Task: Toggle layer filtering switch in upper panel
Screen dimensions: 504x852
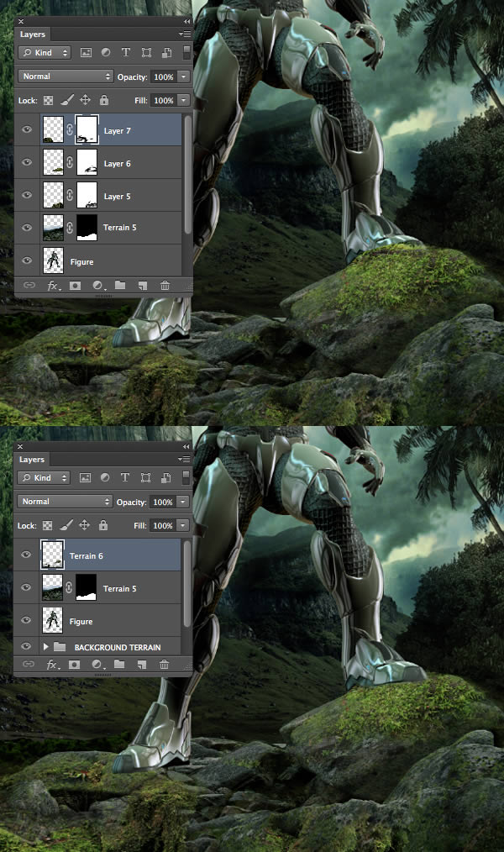Action: (186, 53)
